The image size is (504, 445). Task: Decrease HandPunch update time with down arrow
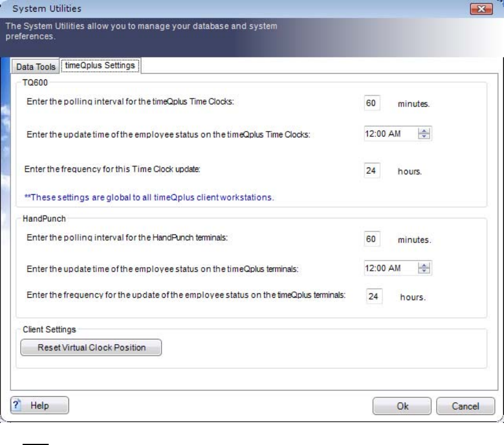[x=424, y=271]
